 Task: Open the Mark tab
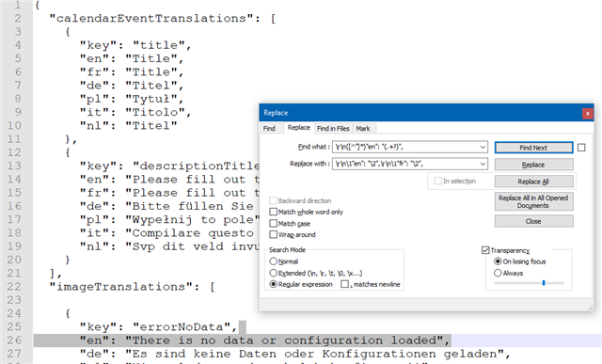coord(363,128)
